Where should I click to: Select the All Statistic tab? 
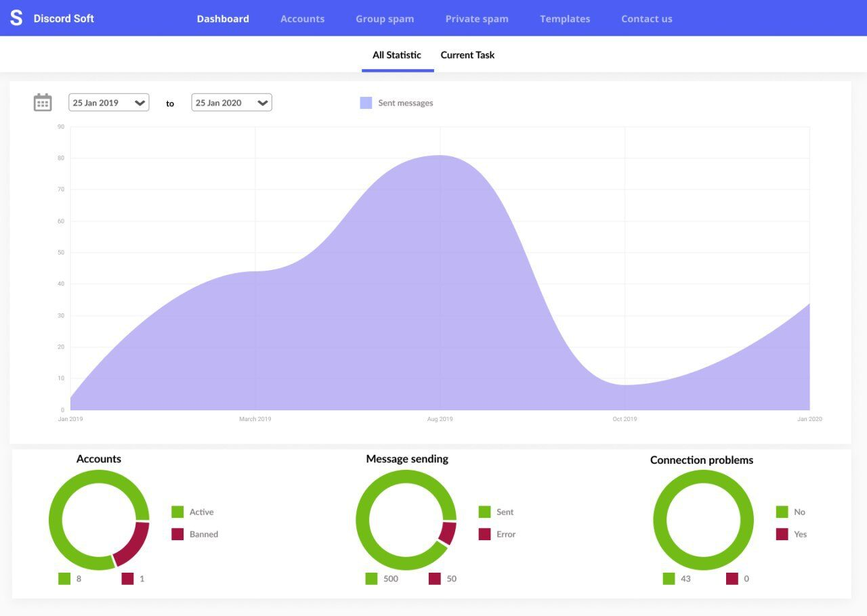[x=397, y=56]
